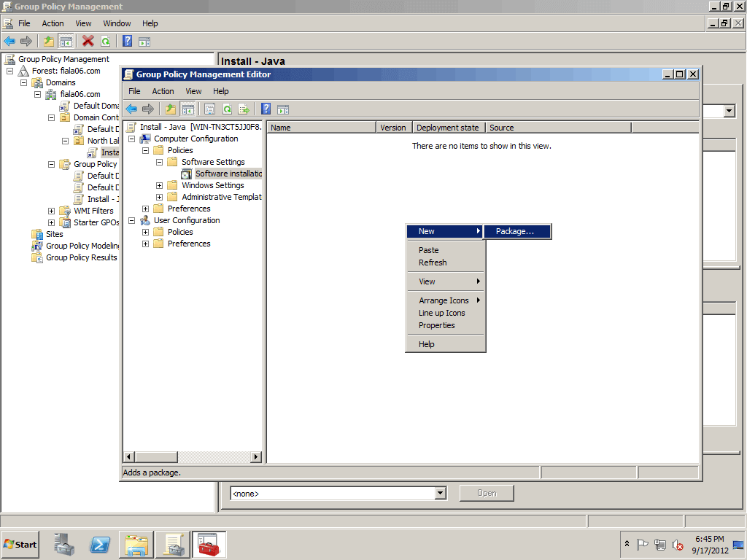747x560 pixels.
Task: Select Group Policy Results node
Action: tap(82, 257)
